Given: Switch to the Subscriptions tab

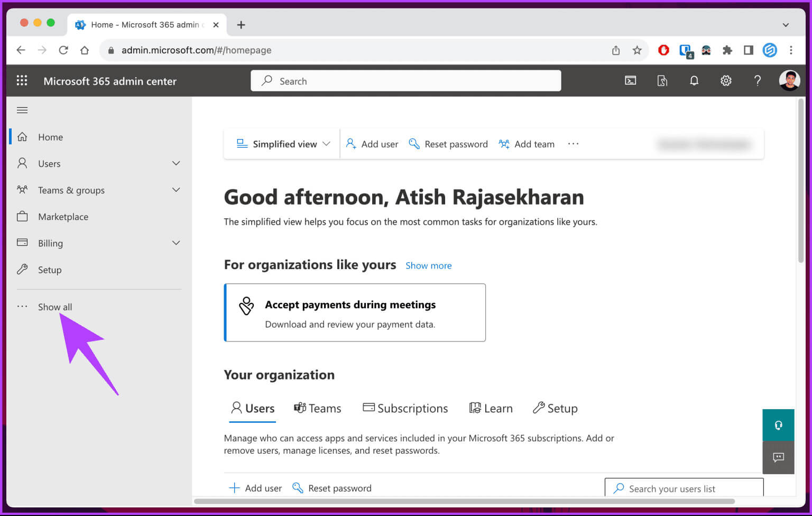Looking at the screenshot, I should 405,408.
